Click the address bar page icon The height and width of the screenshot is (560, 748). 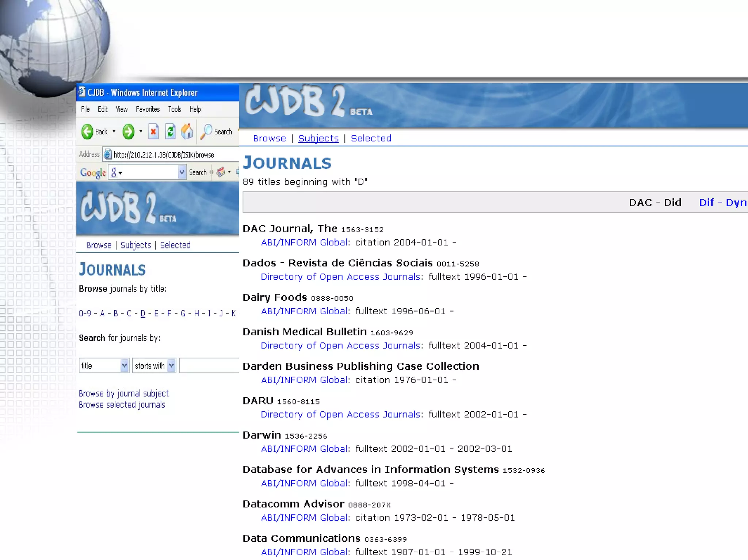pos(107,155)
